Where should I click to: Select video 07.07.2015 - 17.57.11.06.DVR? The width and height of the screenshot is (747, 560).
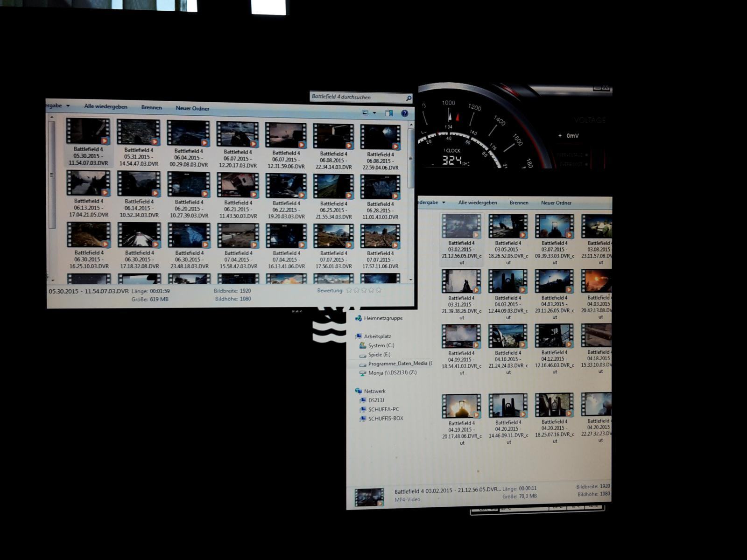point(381,247)
